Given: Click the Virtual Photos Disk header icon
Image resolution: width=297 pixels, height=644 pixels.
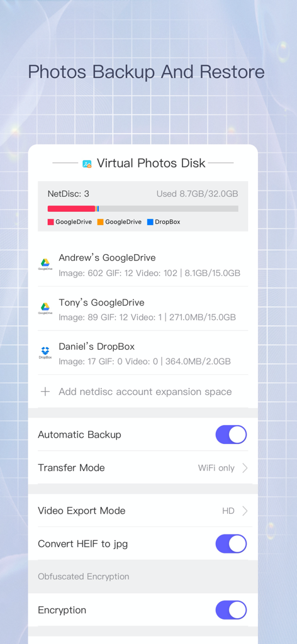Looking at the screenshot, I should coord(87,164).
